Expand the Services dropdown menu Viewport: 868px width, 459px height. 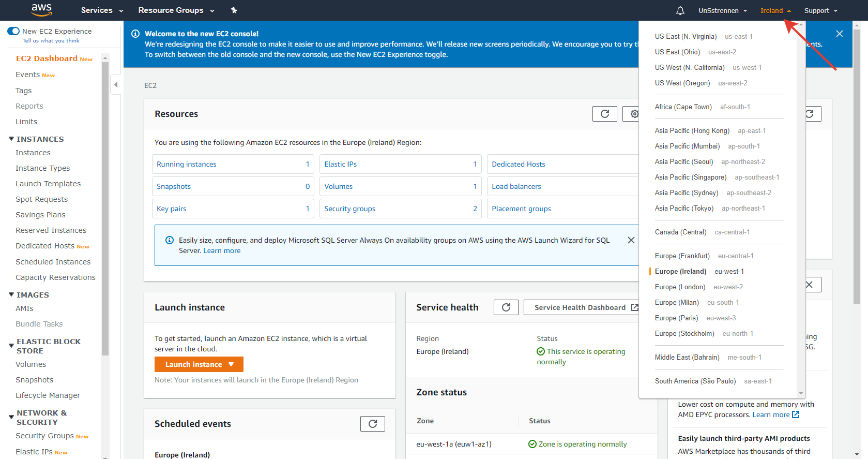[102, 10]
